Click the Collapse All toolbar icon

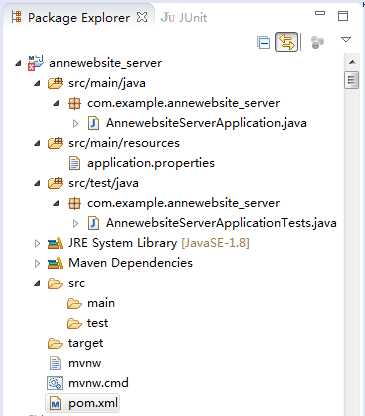(x=263, y=42)
